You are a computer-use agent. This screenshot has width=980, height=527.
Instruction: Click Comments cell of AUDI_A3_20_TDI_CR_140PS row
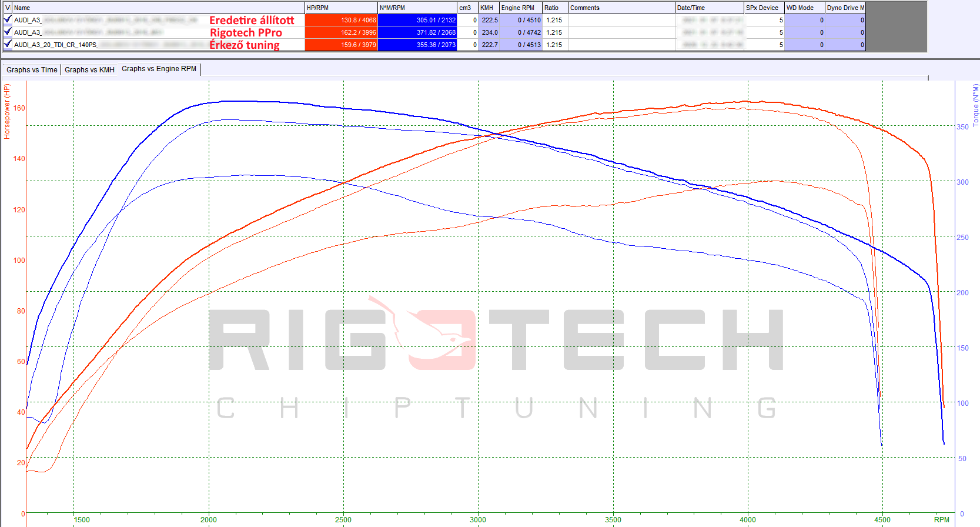(621, 45)
